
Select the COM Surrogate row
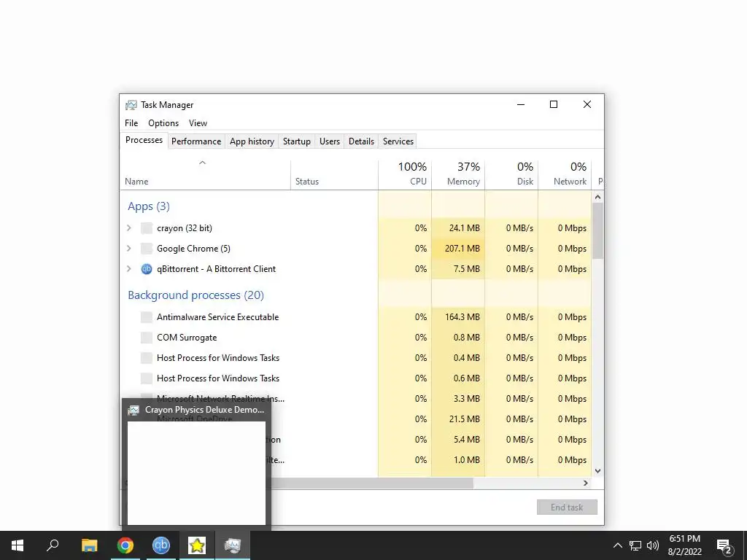pyautogui.click(x=355, y=338)
